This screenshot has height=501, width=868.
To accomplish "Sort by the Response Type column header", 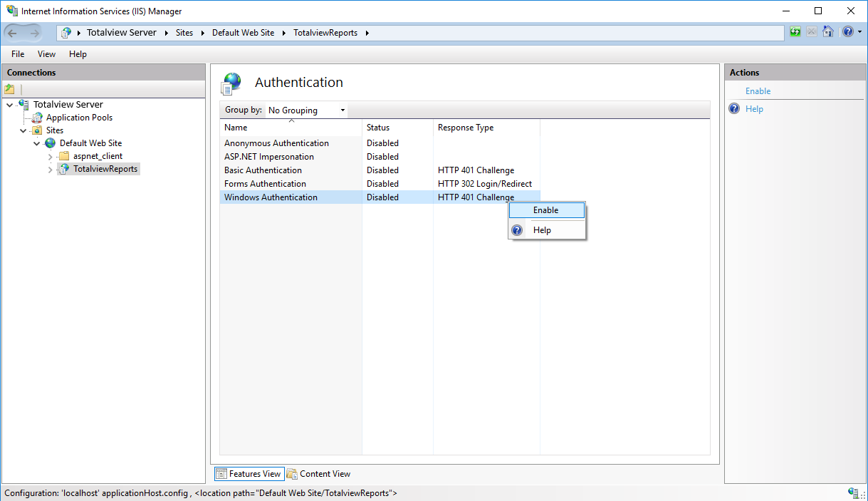I will (x=486, y=128).
